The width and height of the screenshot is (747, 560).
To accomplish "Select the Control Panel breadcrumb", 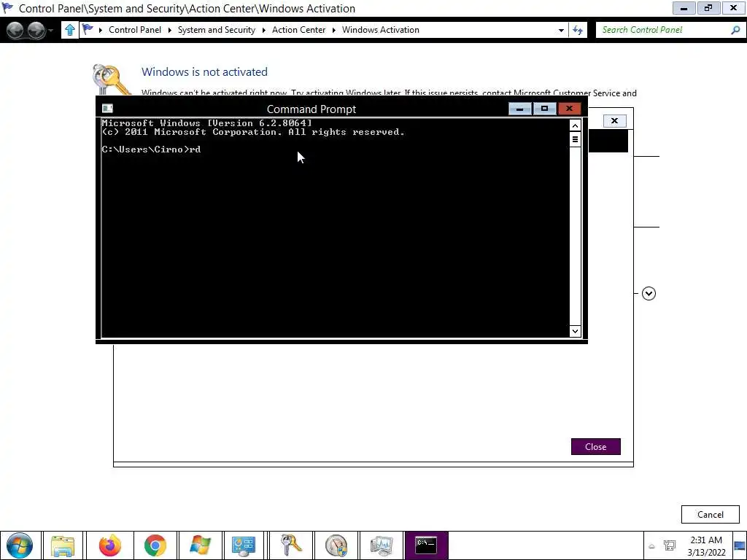I will [x=135, y=29].
